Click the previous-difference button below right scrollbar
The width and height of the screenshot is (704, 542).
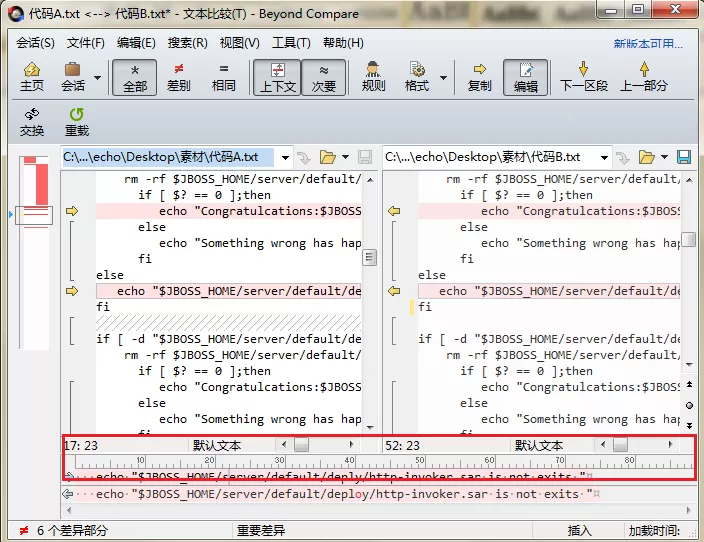pyautogui.click(x=689, y=385)
